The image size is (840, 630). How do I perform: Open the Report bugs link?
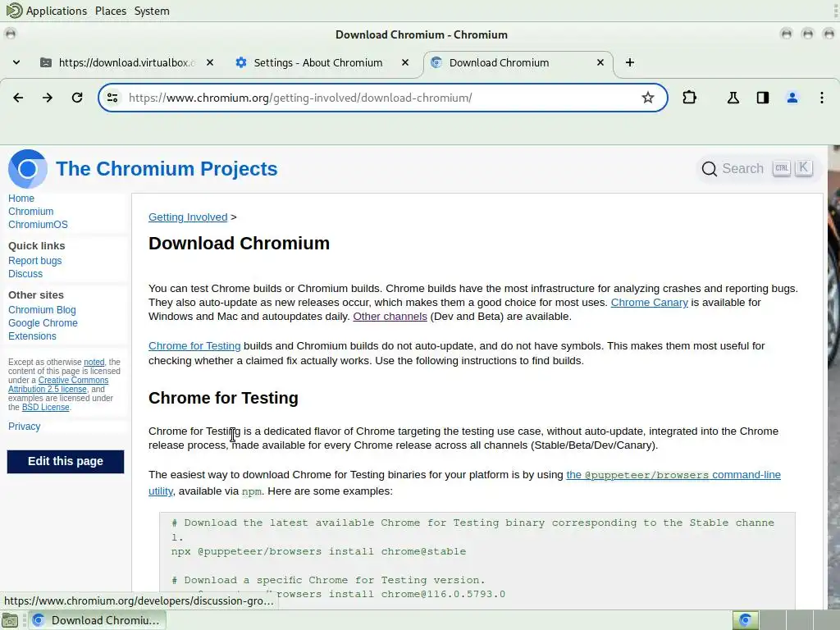(34, 261)
